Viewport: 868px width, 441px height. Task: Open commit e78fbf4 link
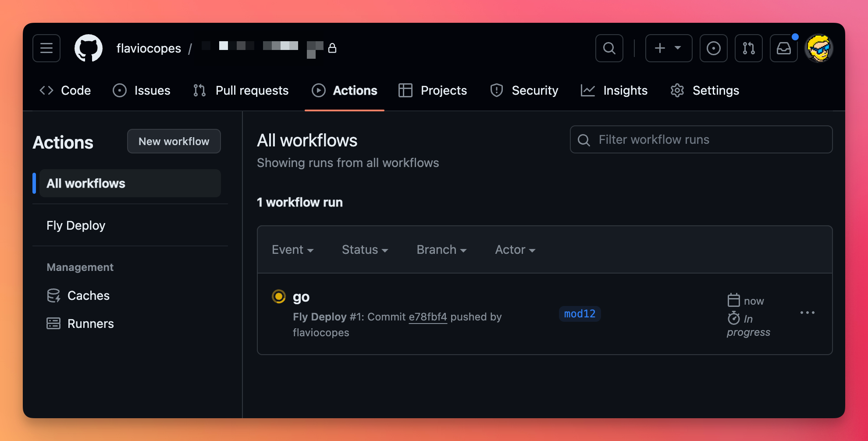point(427,317)
